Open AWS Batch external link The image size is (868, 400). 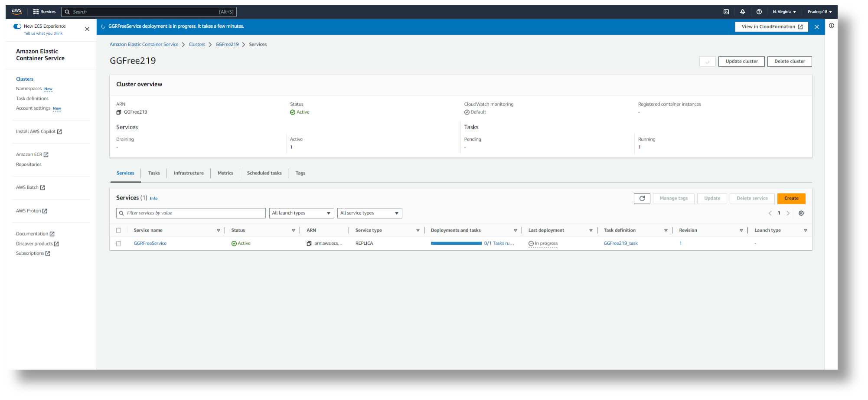click(30, 188)
